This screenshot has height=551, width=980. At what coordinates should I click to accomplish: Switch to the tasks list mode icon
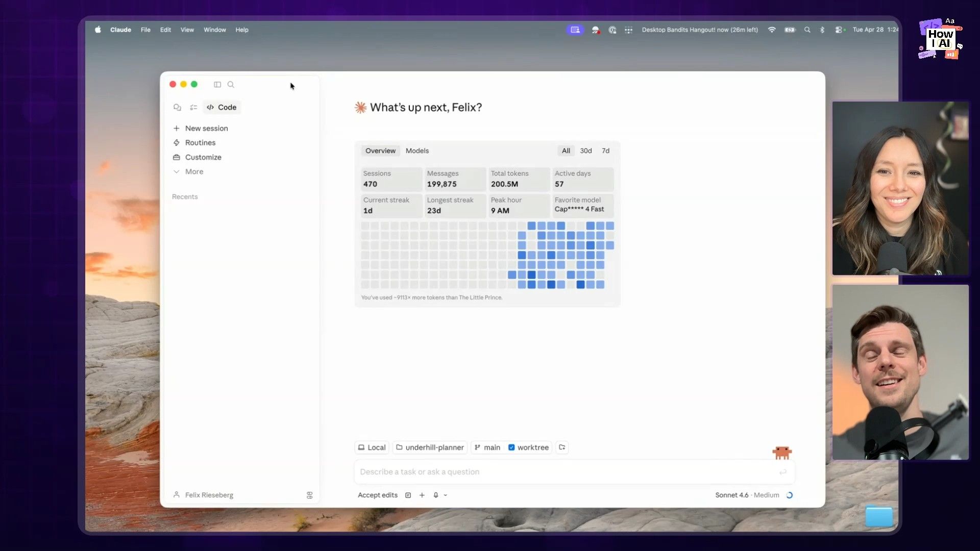tap(193, 107)
